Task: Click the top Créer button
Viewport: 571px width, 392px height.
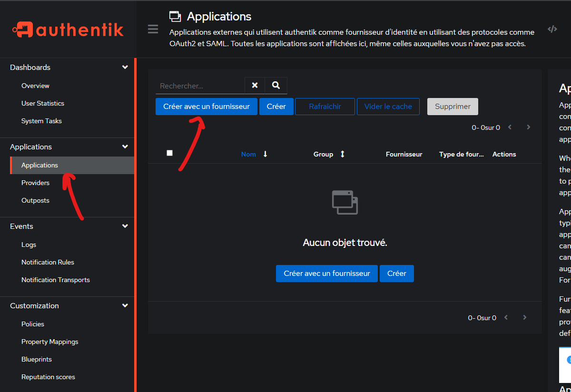Action: click(x=276, y=107)
